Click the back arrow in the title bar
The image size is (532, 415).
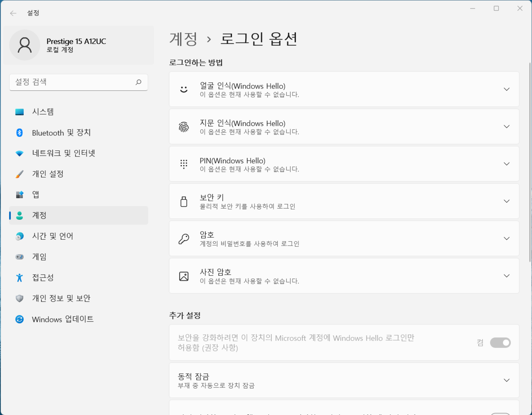[13, 13]
